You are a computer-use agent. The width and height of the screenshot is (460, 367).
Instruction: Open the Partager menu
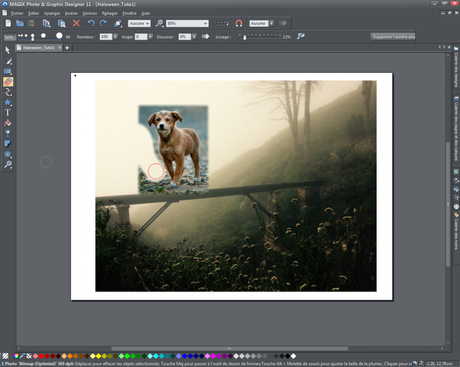110,13
